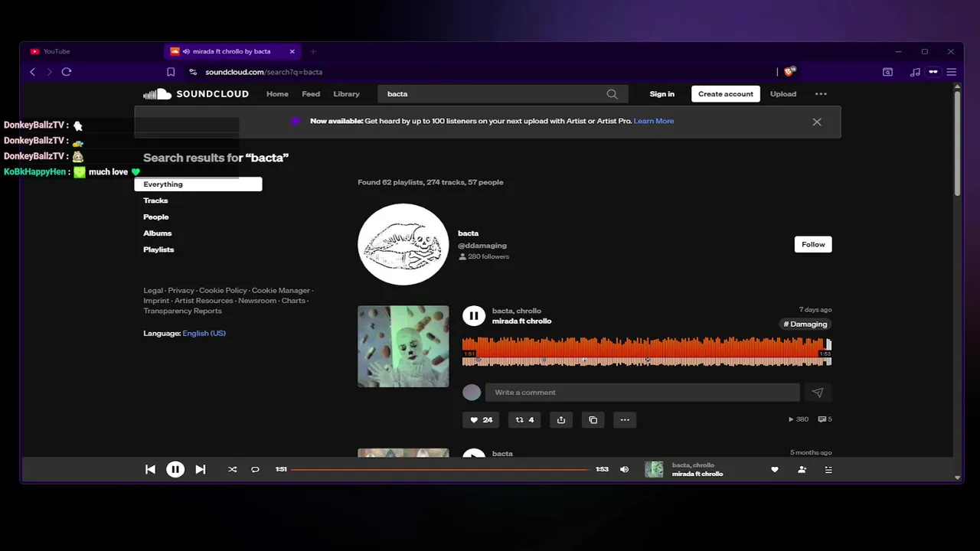The image size is (980, 551).
Task: Click the Write a comment field
Action: click(642, 393)
